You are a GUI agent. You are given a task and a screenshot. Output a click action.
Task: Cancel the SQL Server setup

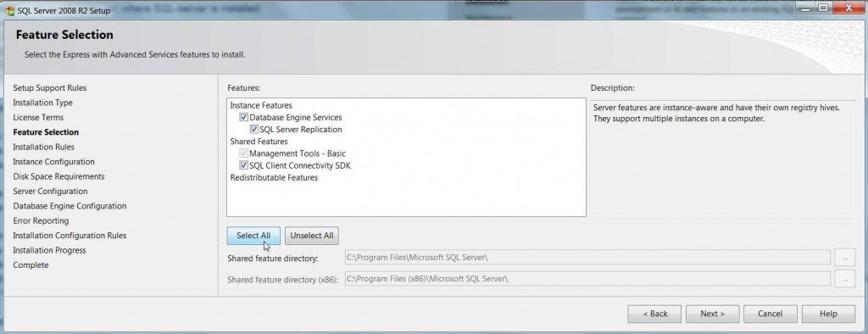[x=770, y=314]
